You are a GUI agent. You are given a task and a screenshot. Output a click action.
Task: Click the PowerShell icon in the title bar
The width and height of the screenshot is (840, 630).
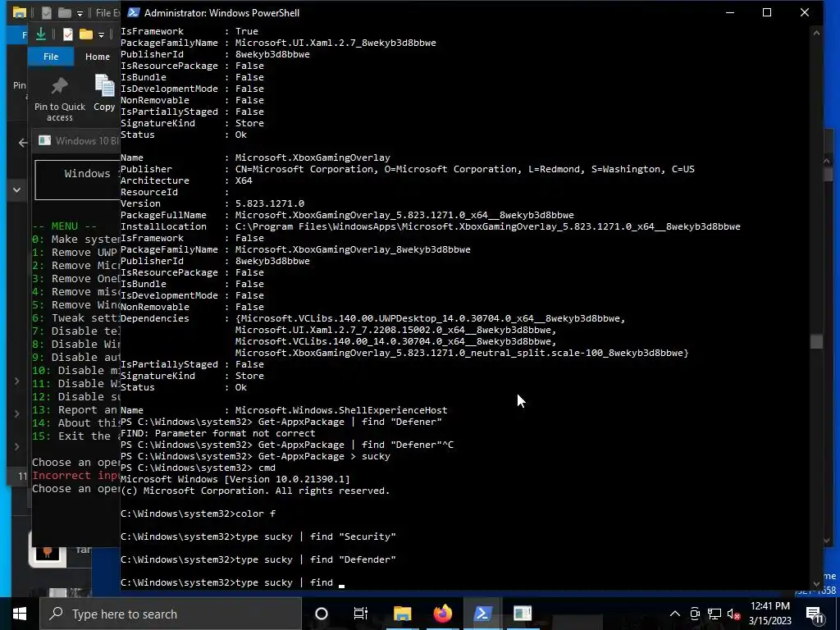pyautogui.click(x=134, y=12)
